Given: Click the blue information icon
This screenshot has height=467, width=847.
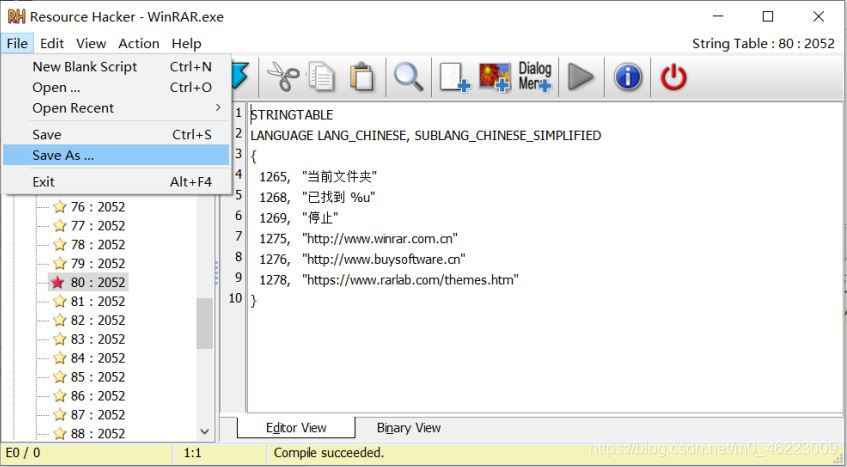Looking at the screenshot, I should pos(628,77).
